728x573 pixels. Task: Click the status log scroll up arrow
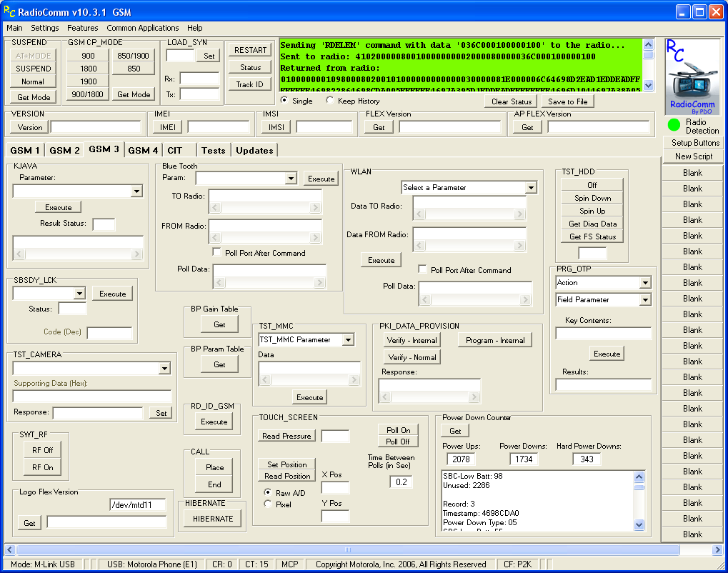(x=649, y=44)
